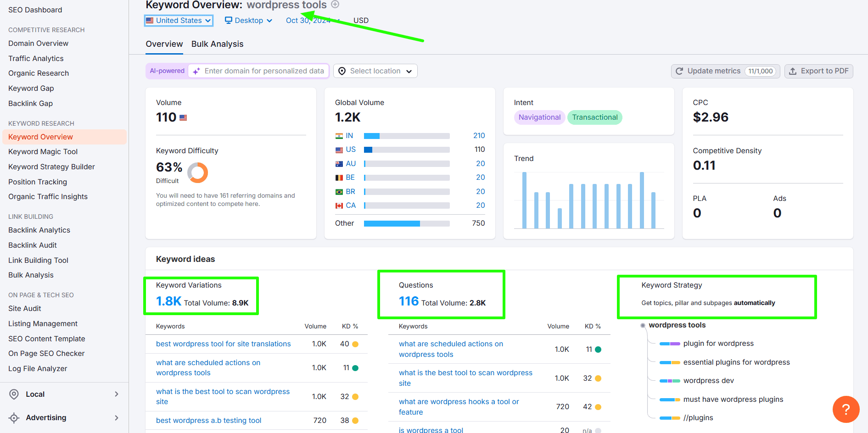Click the Transactional intent tag

click(595, 117)
